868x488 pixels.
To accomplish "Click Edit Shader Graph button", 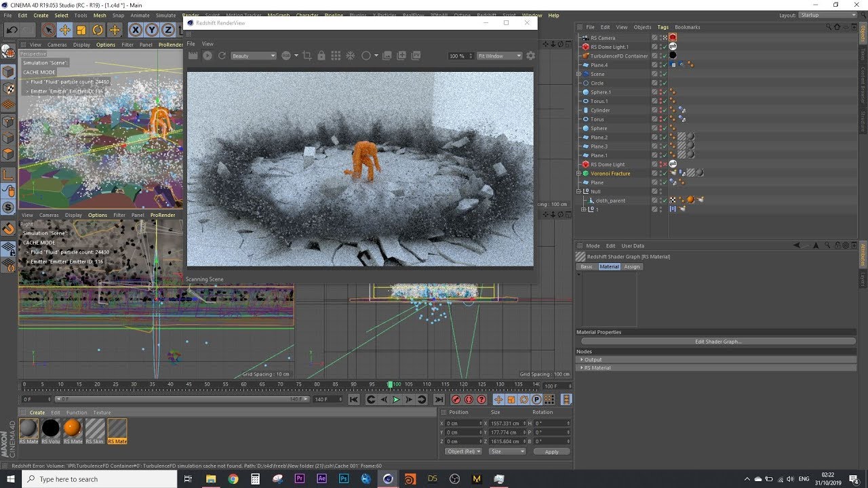I will pyautogui.click(x=719, y=342).
